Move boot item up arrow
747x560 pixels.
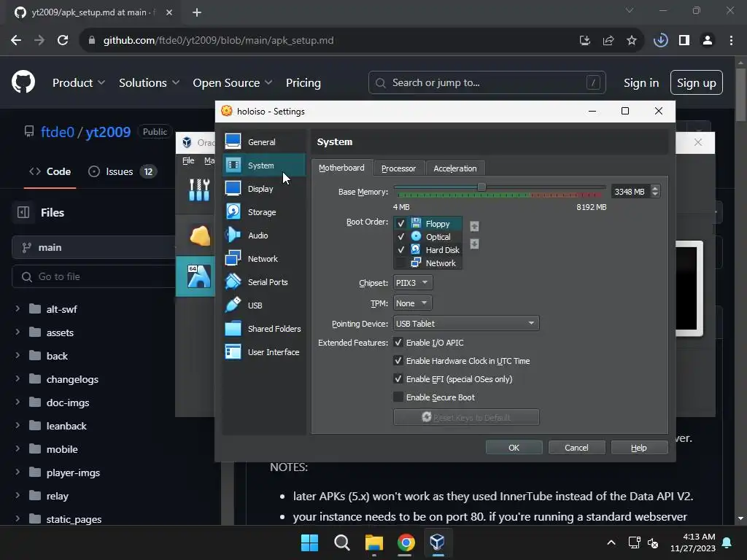pyautogui.click(x=474, y=226)
